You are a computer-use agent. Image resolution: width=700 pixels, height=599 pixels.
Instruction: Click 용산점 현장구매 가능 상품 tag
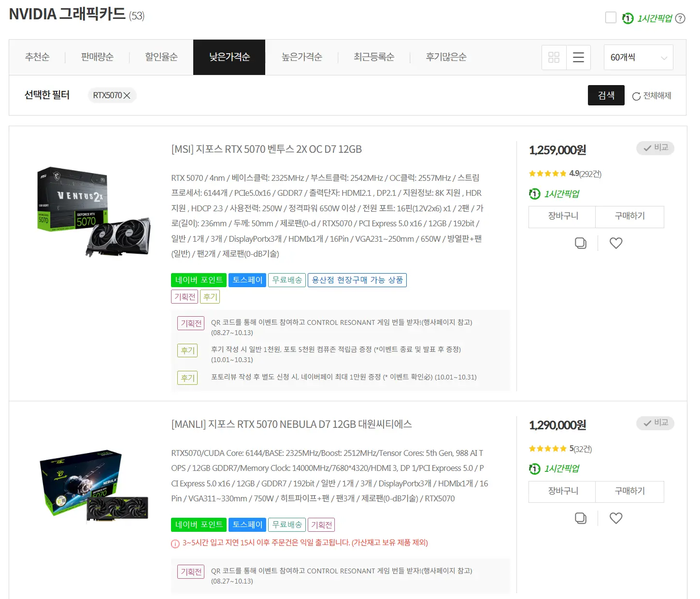[357, 280]
